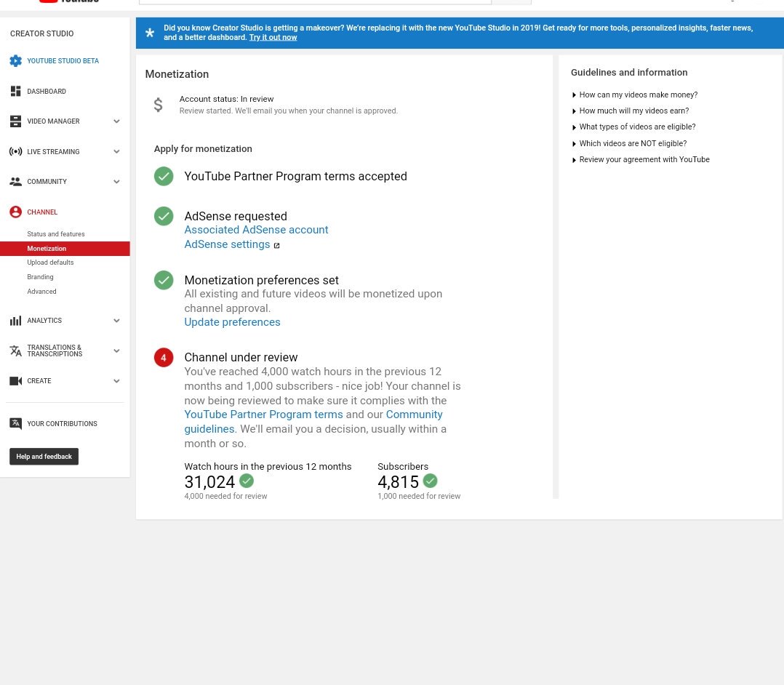Open Community guidelines link
Viewport: 784px width, 685px height.
click(414, 414)
